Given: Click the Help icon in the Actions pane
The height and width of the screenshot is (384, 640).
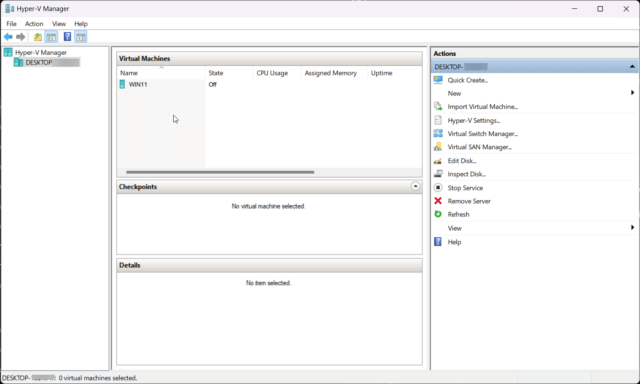Looking at the screenshot, I should click(x=438, y=242).
